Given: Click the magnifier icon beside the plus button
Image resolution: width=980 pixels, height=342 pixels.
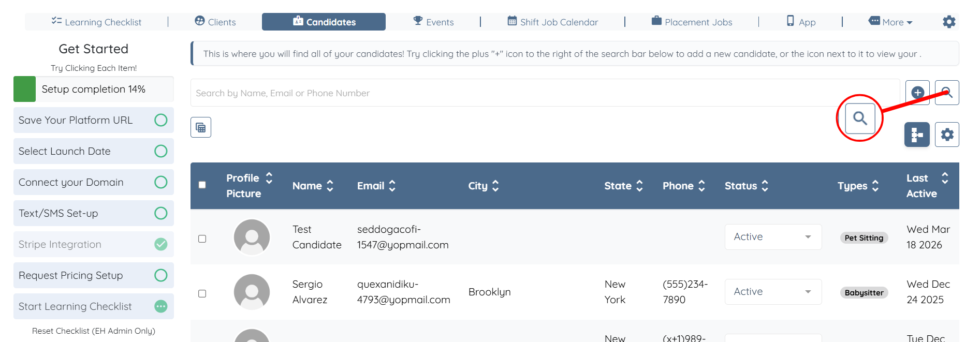Looking at the screenshot, I should point(947,93).
